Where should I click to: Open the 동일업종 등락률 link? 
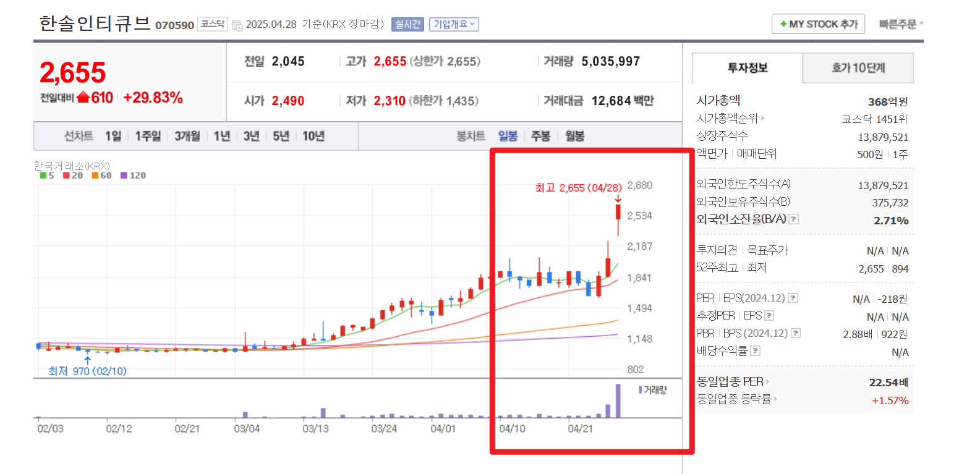pos(736,399)
